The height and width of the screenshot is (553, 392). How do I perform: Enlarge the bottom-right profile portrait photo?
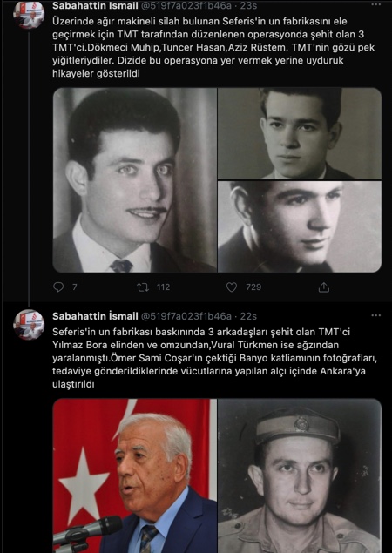(x=300, y=226)
